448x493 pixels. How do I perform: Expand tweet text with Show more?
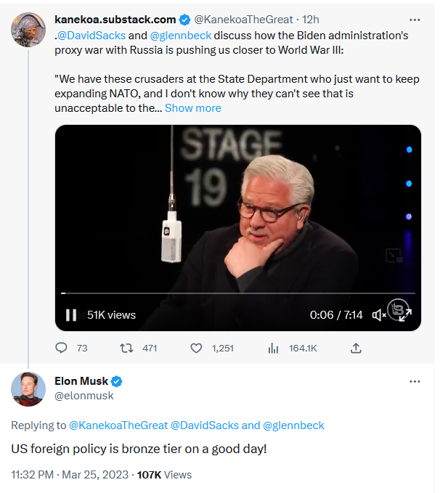(x=192, y=108)
